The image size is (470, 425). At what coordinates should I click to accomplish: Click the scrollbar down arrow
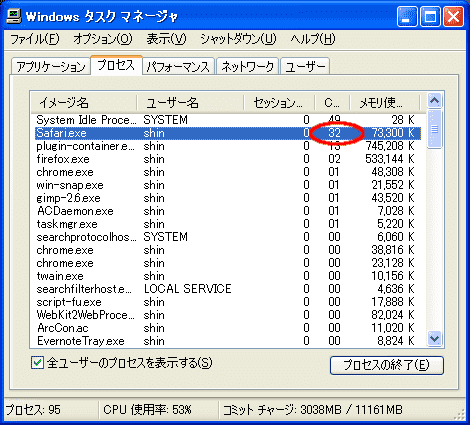(435, 339)
